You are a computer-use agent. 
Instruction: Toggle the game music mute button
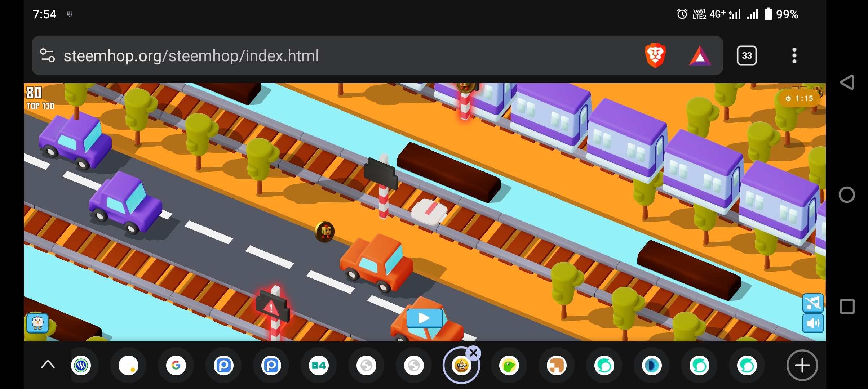pyautogui.click(x=813, y=303)
